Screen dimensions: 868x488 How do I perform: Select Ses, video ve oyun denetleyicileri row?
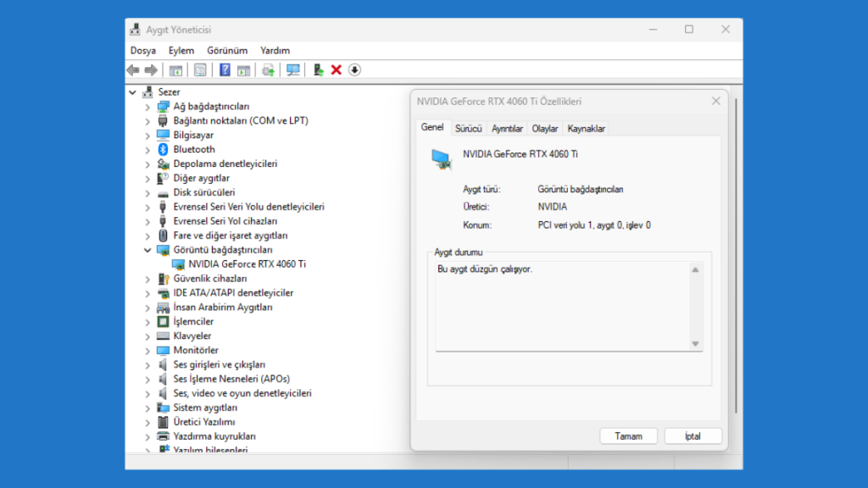pyautogui.click(x=242, y=393)
